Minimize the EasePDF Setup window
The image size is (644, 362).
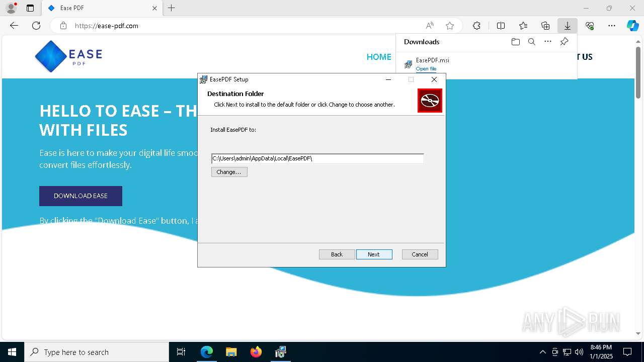coord(388,79)
